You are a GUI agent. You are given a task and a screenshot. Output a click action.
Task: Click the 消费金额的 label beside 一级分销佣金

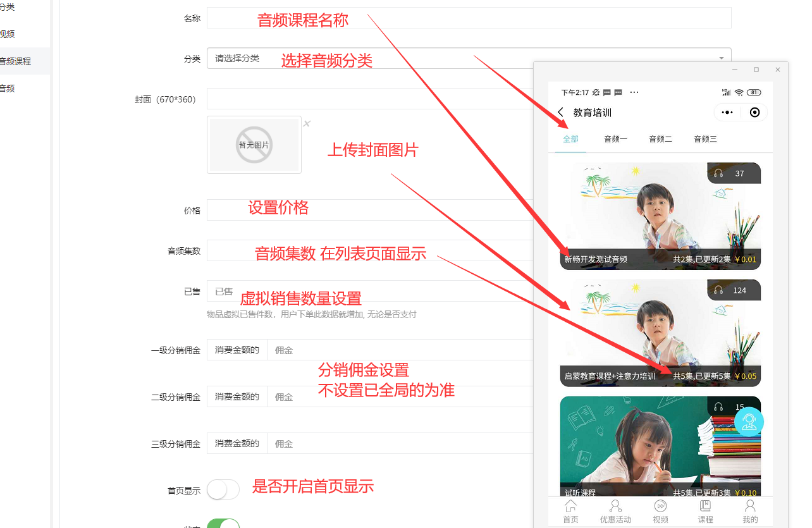tap(237, 350)
